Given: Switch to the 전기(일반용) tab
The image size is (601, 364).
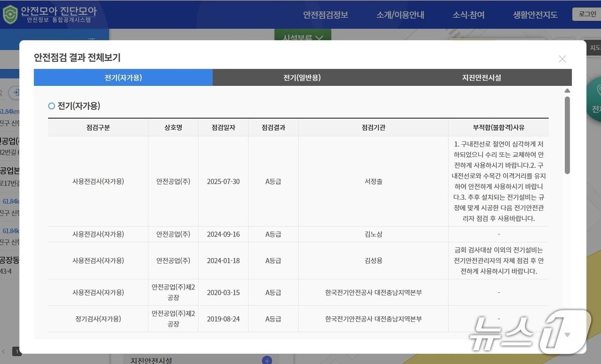Looking at the screenshot, I should pos(302,77).
